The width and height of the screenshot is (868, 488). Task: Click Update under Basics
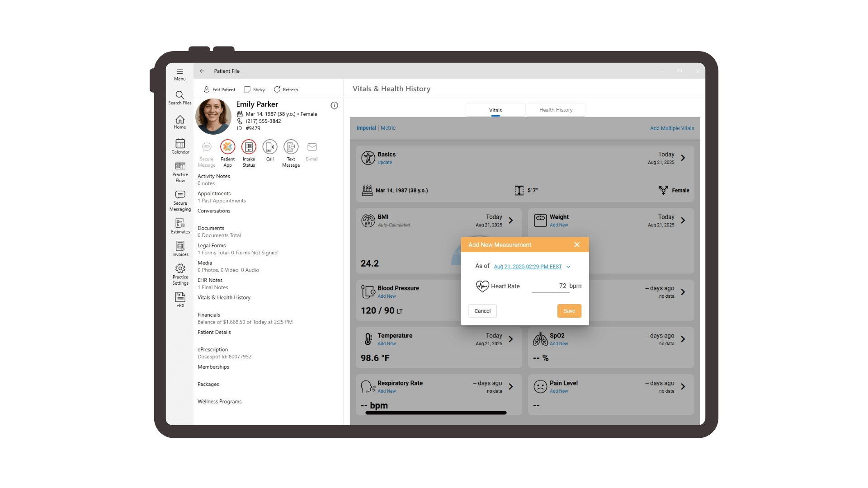click(x=385, y=163)
